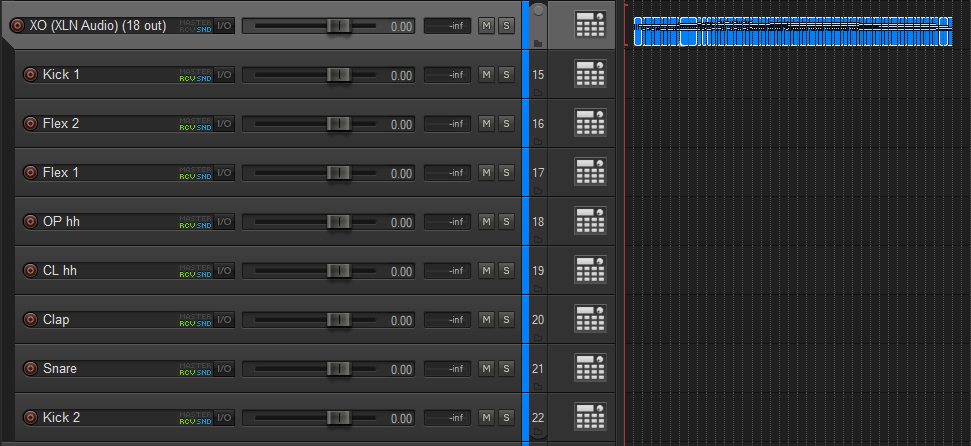971x446 pixels.
Task: Arm record on Snare track
Action: click(x=30, y=369)
